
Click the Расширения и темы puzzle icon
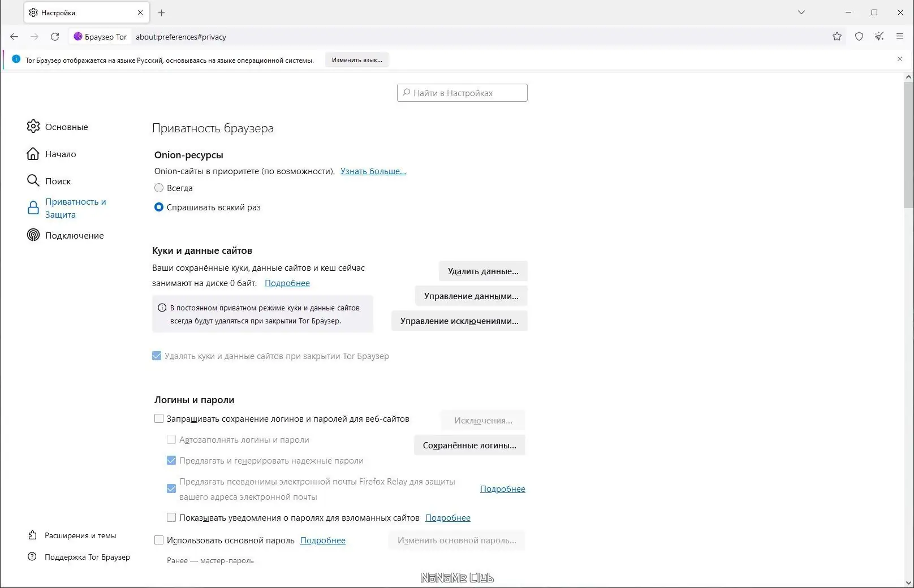pyautogui.click(x=33, y=535)
